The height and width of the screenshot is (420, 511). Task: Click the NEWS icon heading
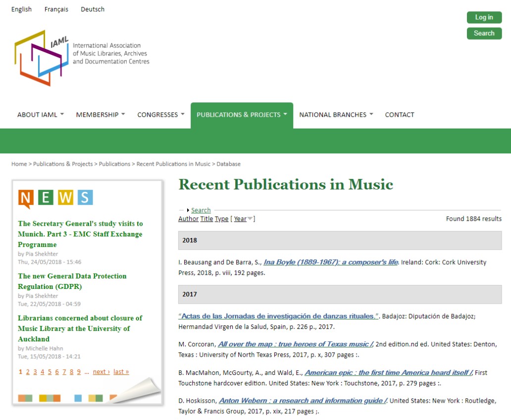(x=55, y=198)
